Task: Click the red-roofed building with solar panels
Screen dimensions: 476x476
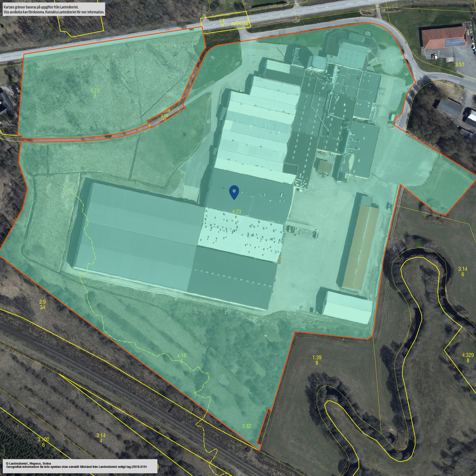Action: tap(444, 38)
